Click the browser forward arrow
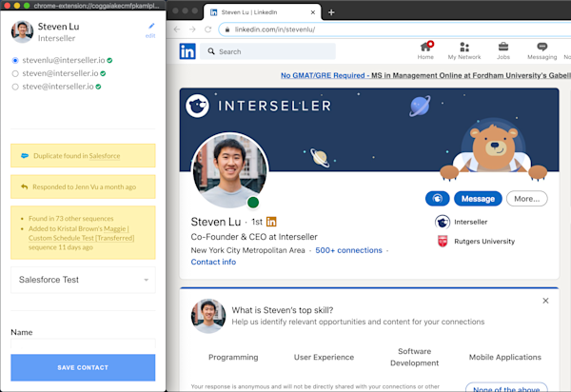Image resolution: width=571 pixels, height=392 pixels. (192, 29)
